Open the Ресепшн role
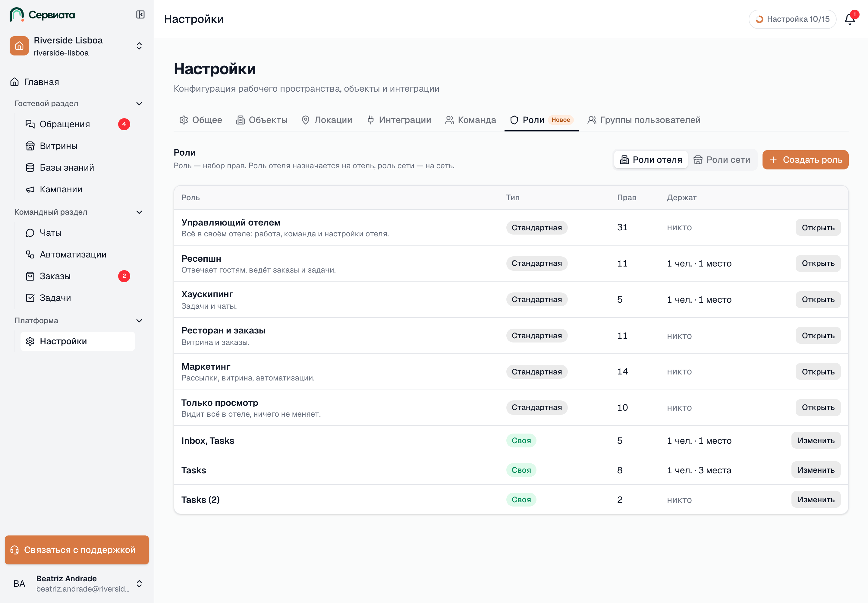This screenshot has width=868, height=603. pos(818,263)
